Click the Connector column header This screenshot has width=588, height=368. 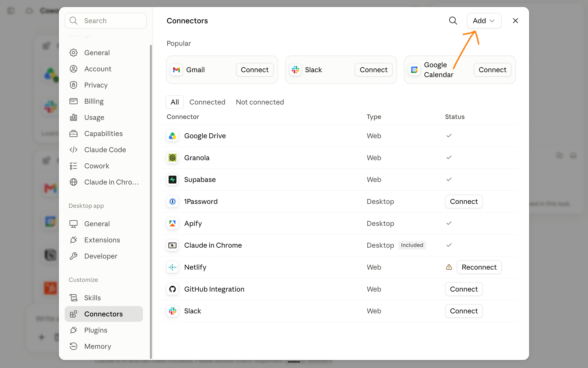click(183, 117)
